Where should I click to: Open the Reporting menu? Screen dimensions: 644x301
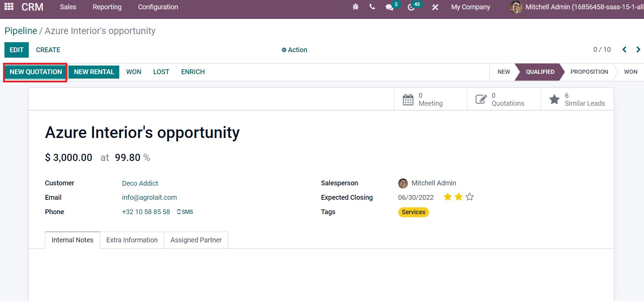tap(107, 7)
